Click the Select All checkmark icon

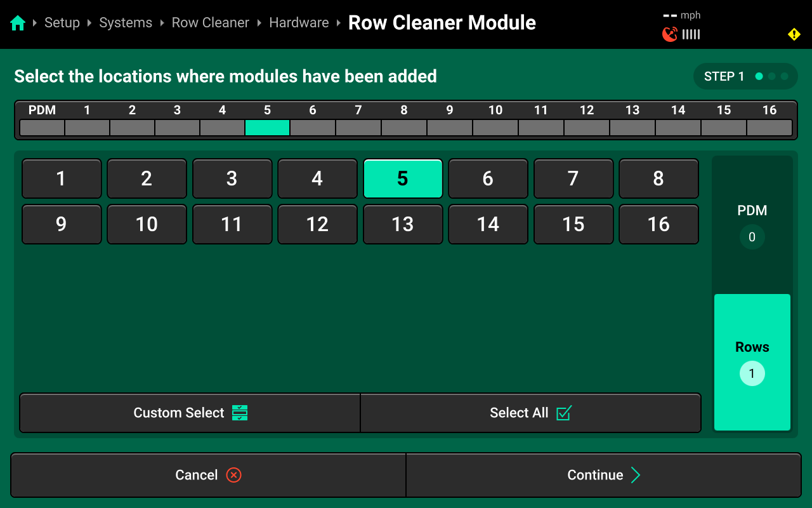563,413
